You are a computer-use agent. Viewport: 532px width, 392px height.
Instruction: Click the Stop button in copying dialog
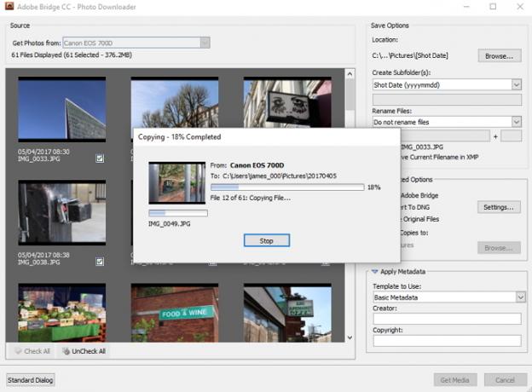pyautogui.click(x=267, y=240)
